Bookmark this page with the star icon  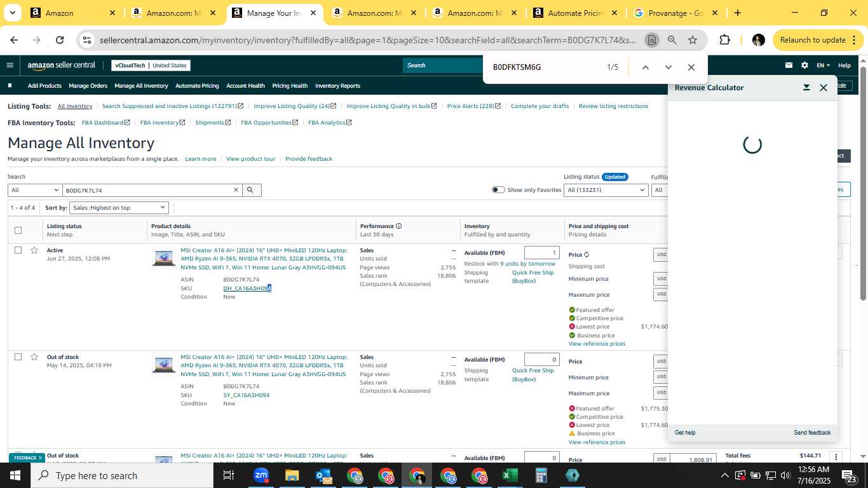(693, 40)
